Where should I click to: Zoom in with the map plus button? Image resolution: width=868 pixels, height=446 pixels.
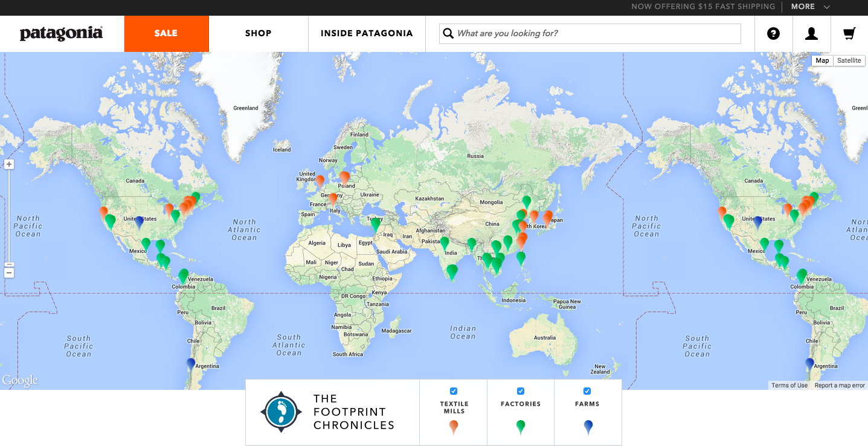coord(9,164)
